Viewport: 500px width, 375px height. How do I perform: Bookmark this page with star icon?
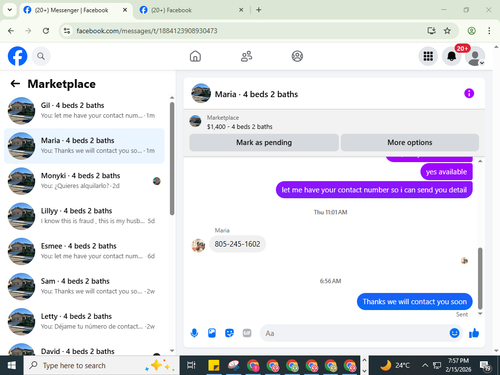[447, 31]
